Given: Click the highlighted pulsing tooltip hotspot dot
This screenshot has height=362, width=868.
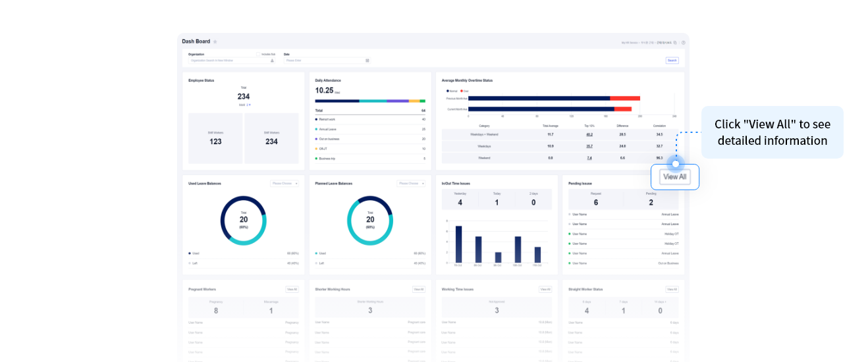Looking at the screenshot, I should (675, 164).
